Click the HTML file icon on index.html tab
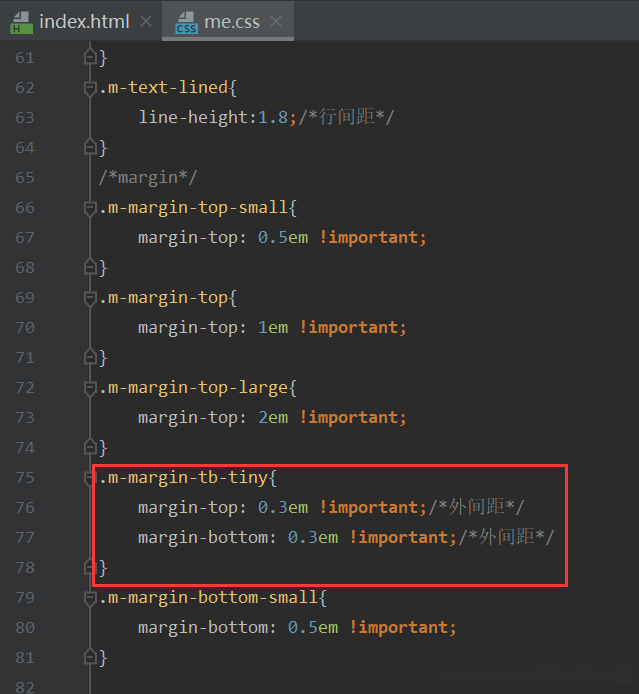This screenshot has width=639, height=694. (x=21, y=23)
